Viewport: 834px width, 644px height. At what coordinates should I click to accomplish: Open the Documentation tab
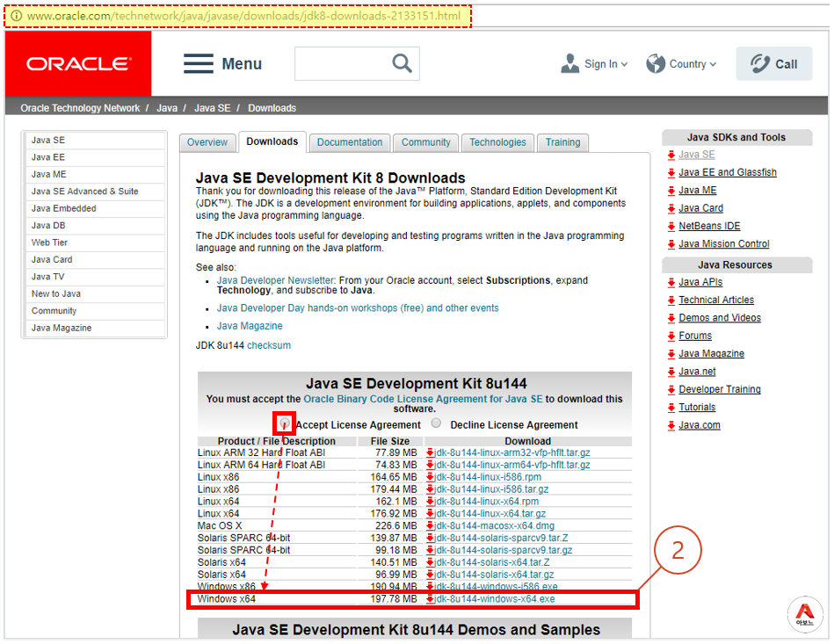coord(350,142)
